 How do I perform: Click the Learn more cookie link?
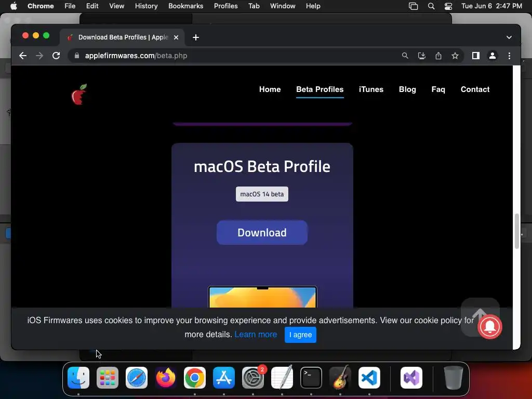click(256, 334)
